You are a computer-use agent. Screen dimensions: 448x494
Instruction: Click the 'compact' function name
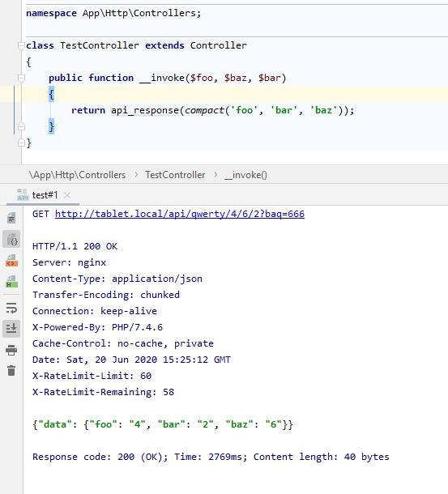[204, 110]
